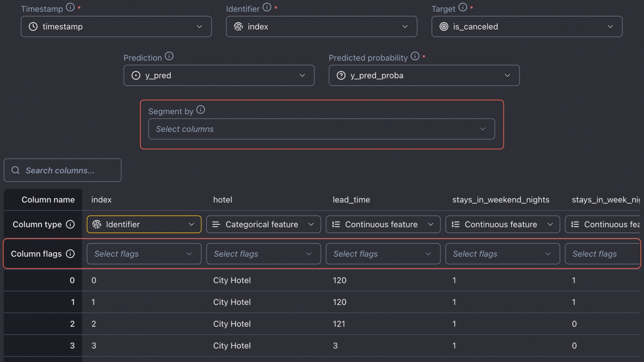
Task: Click the Prediction info icon
Action: click(169, 56)
